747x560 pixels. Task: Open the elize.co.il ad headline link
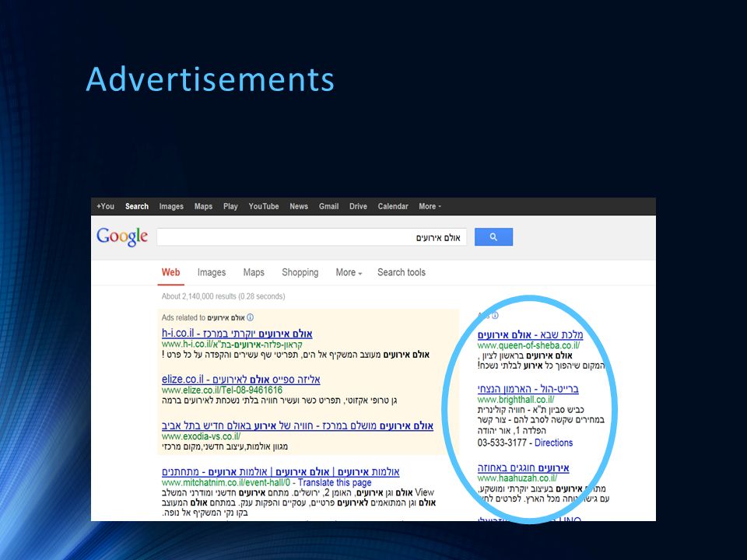240,380
